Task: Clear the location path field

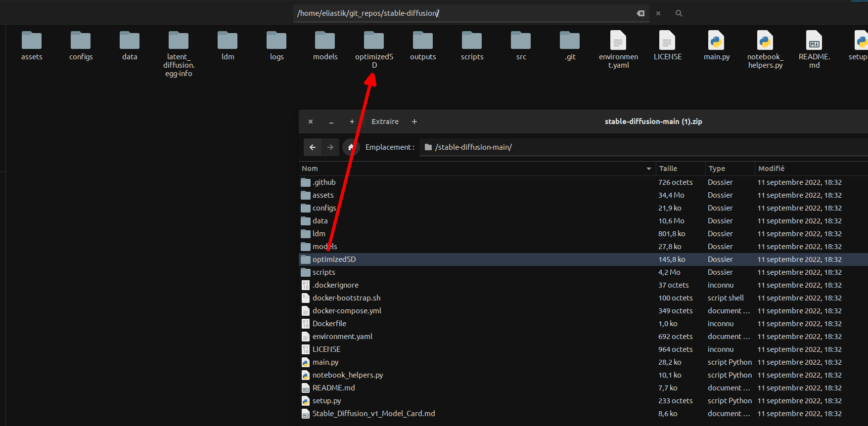Action: [x=640, y=13]
